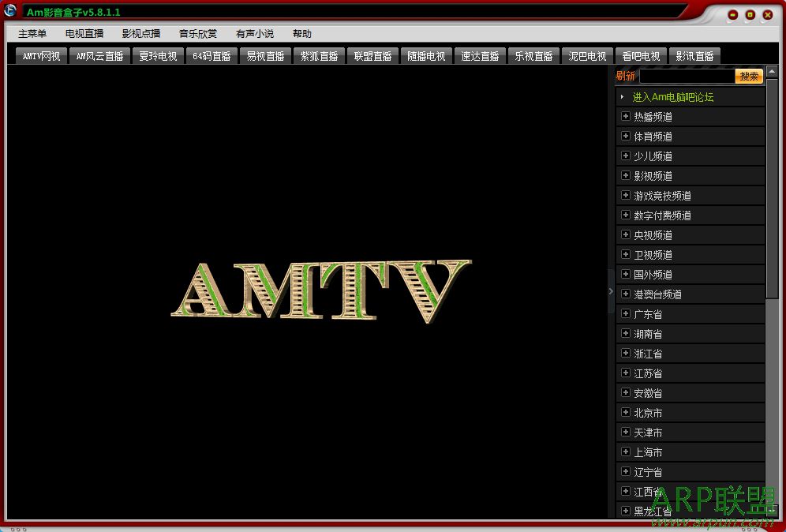The width and height of the screenshot is (786, 532).
Task: Open the 影讯直播 tab
Action: click(694, 56)
